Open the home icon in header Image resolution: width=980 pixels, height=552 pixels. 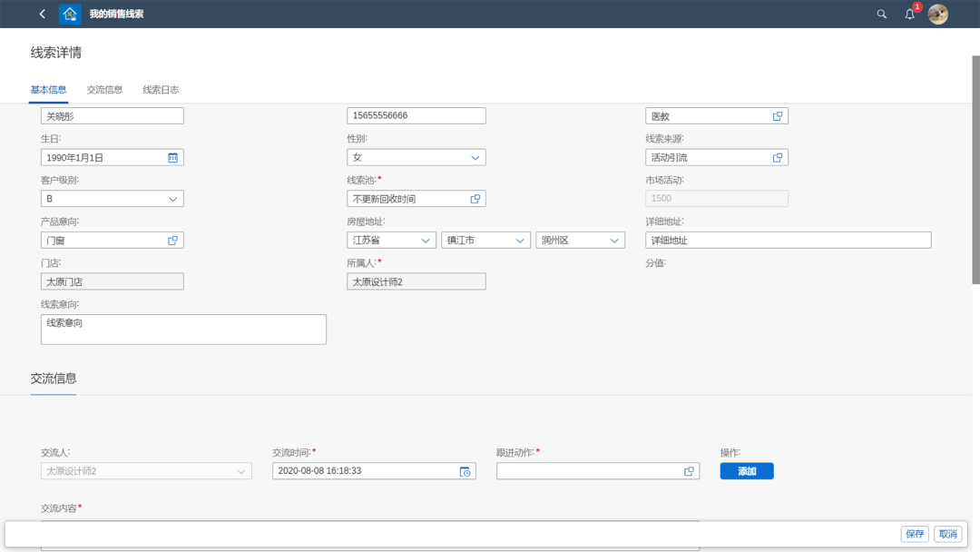click(x=70, y=14)
